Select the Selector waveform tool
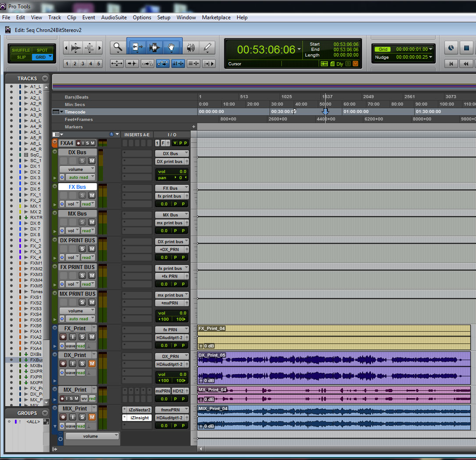 pos(154,47)
